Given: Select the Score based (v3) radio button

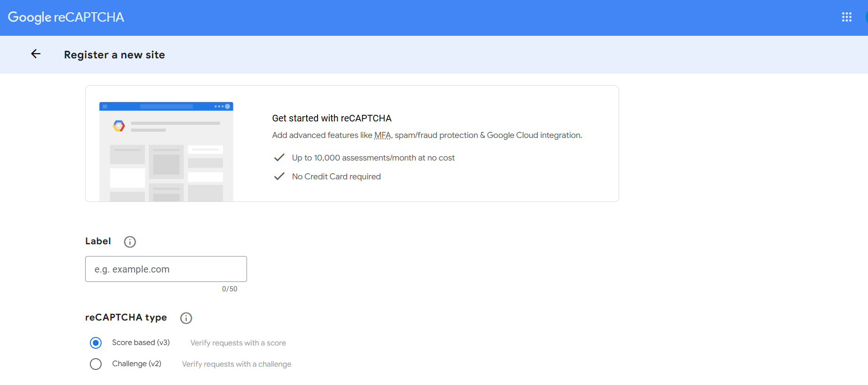Looking at the screenshot, I should click(x=96, y=343).
